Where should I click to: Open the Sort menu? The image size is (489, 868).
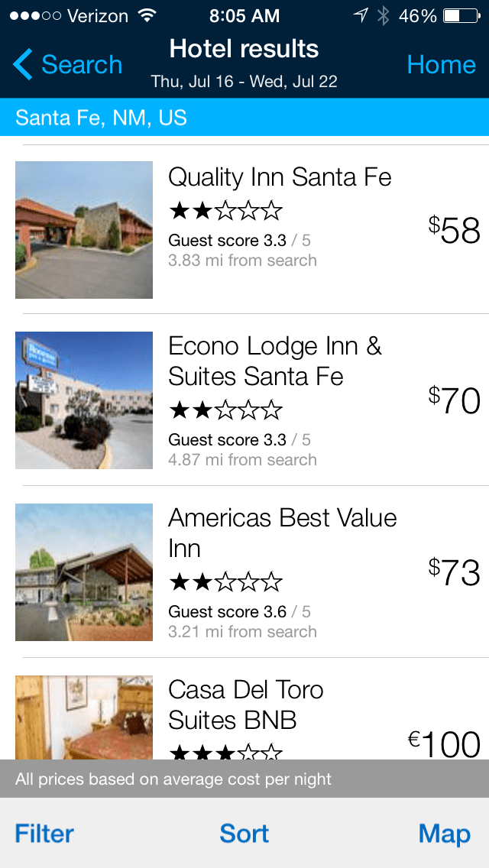(244, 833)
